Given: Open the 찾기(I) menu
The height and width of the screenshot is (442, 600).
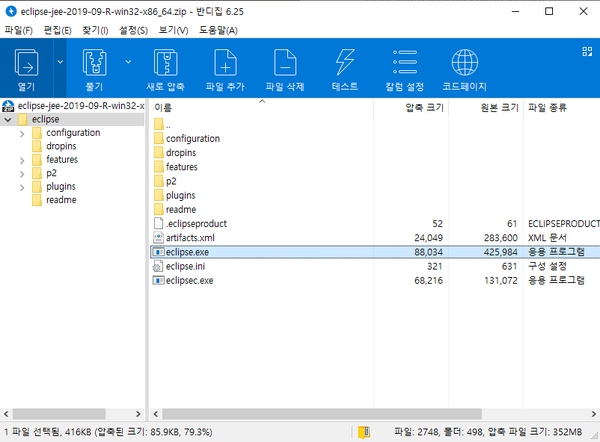Looking at the screenshot, I should click(95, 30).
